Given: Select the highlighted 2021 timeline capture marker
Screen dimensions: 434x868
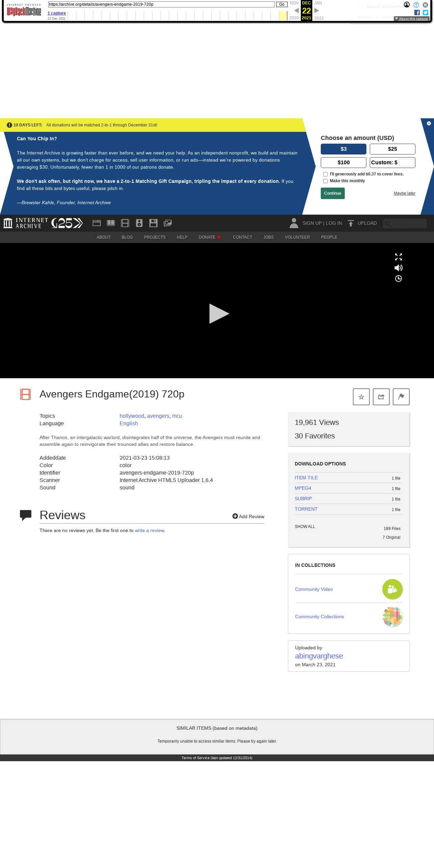Looking at the screenshot, I should click(x=283, y=16).
